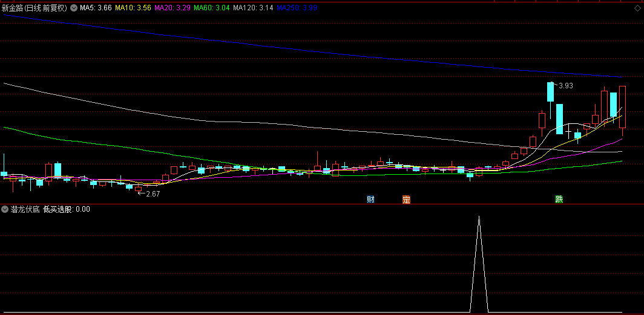Open the 财 financial event marker

coord(370,200)
